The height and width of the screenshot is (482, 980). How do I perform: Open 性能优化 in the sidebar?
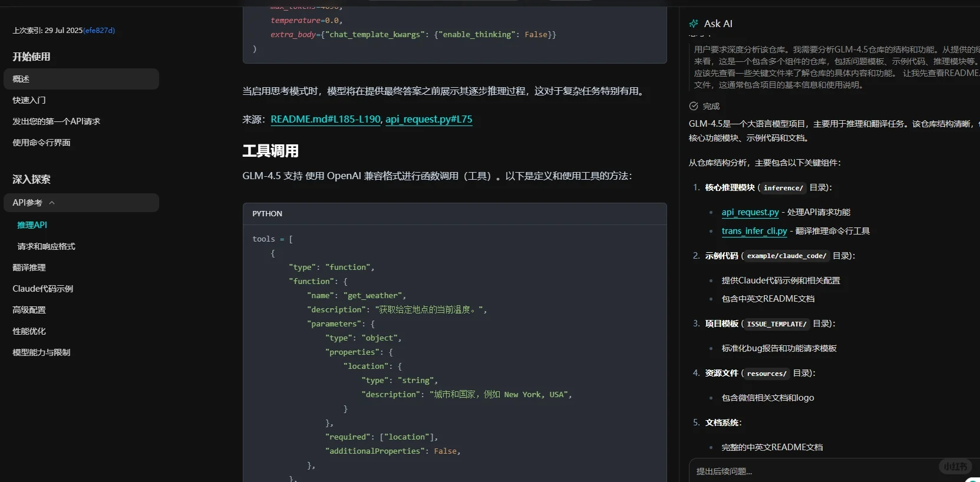(29, 331)
